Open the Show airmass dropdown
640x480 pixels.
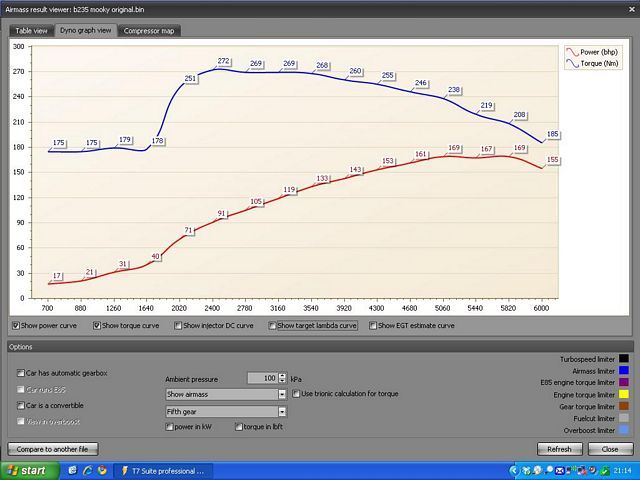click(282, 394)
